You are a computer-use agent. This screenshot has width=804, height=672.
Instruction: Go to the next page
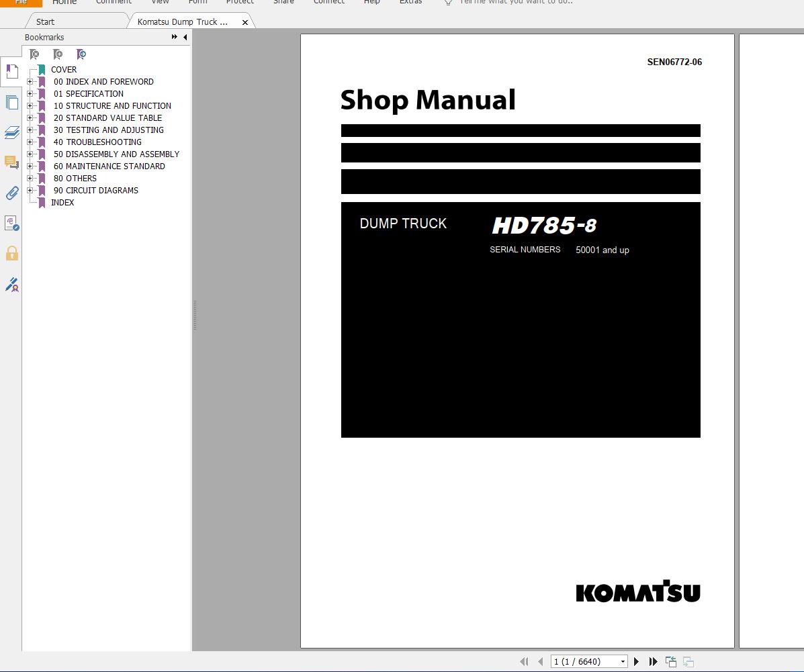coord(636,662)
